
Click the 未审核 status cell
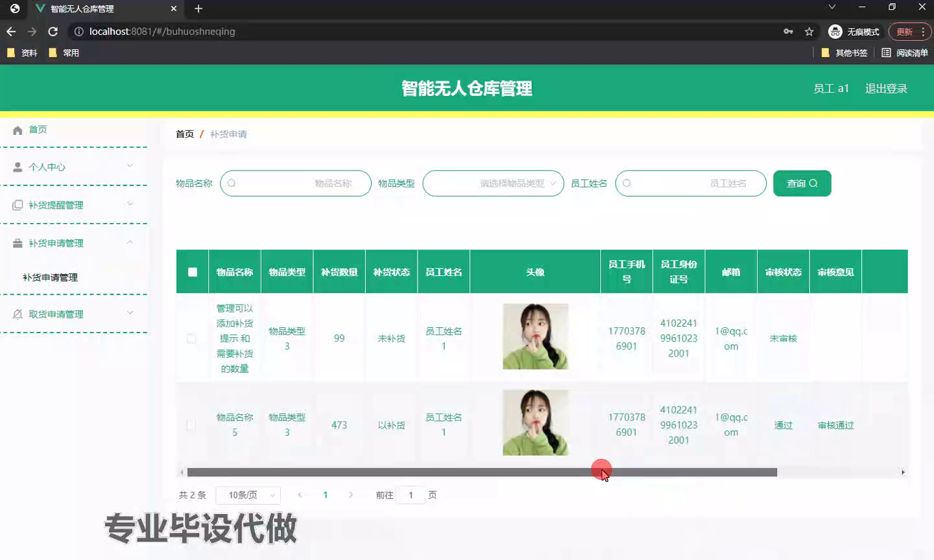784,338
